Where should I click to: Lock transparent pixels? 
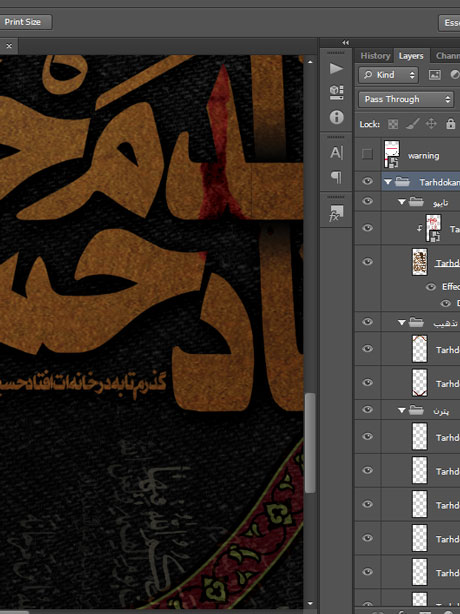coord(393,124)
